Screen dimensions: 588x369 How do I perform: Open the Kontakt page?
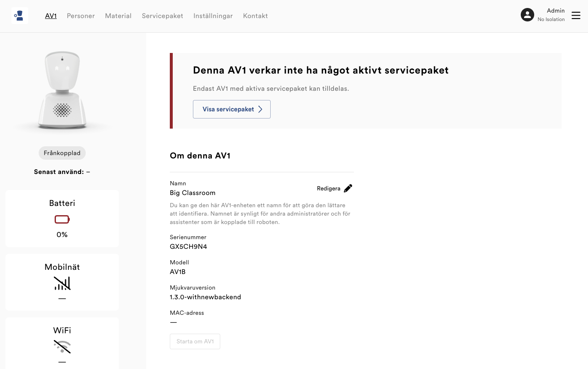(256, 16)
